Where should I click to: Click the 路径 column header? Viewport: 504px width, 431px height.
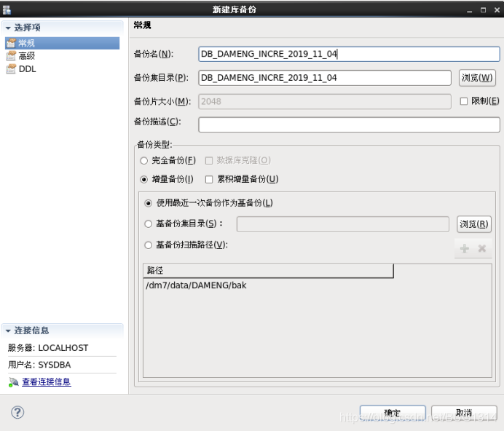(269, 271)
